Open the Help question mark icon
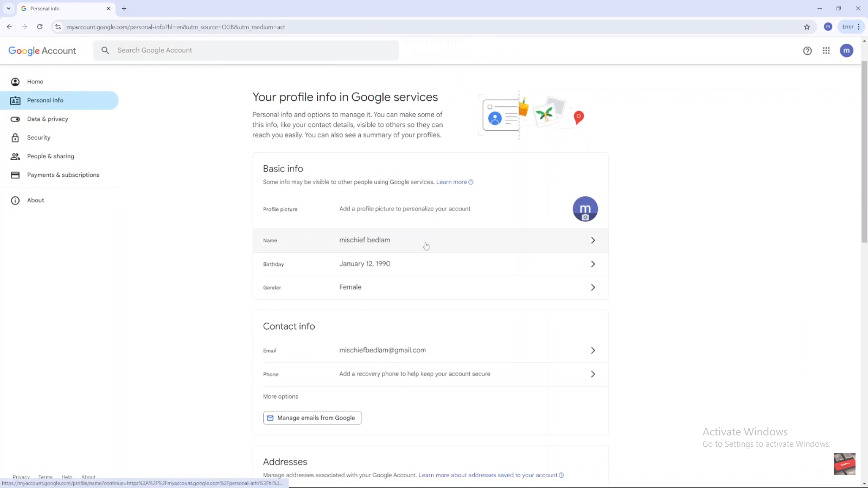This screenshot has height=488, width=868. [x=807, y=51]
